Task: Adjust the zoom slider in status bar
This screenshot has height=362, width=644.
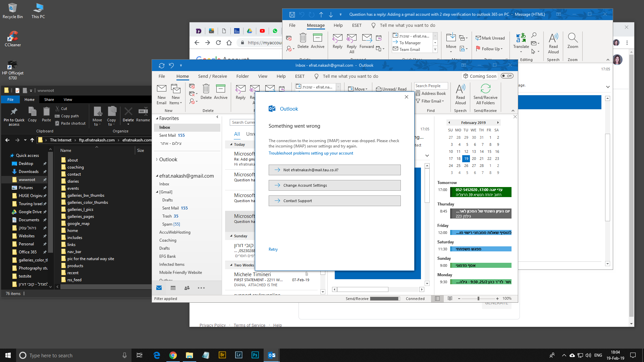Action: [478, 298]
